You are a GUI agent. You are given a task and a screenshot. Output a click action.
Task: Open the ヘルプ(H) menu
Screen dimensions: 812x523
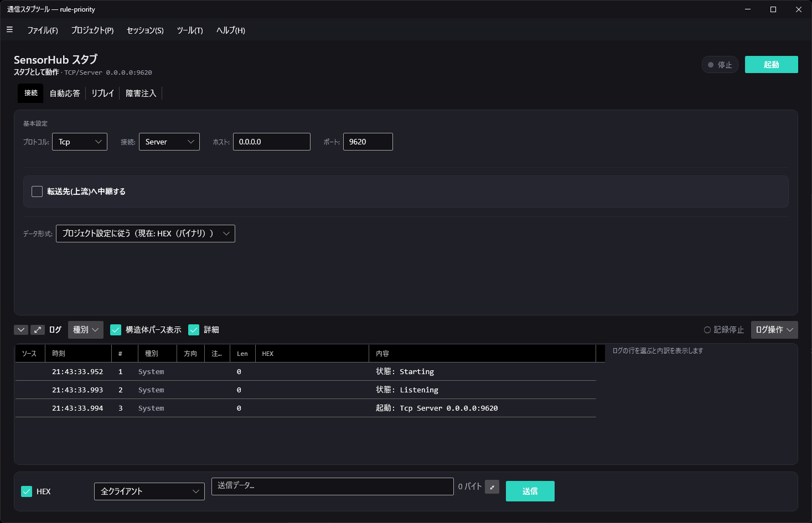pyautogui.click(x=231, y=30)
